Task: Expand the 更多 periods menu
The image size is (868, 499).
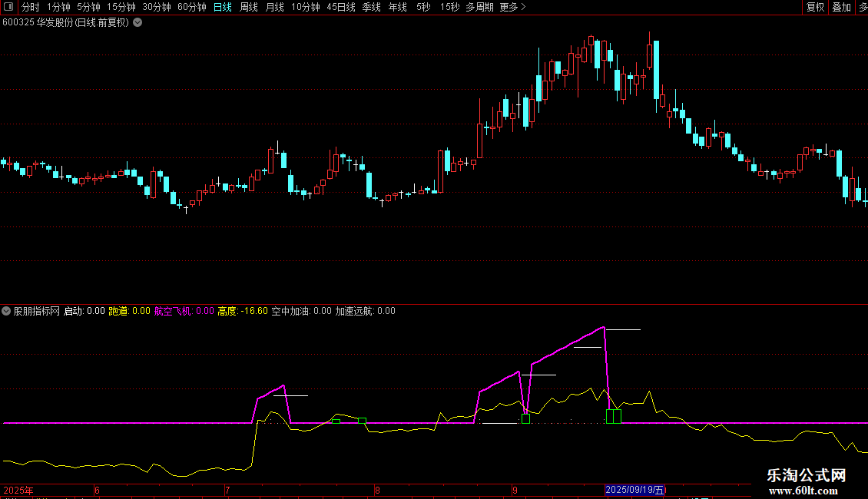Action: click(x=512, y=7)
